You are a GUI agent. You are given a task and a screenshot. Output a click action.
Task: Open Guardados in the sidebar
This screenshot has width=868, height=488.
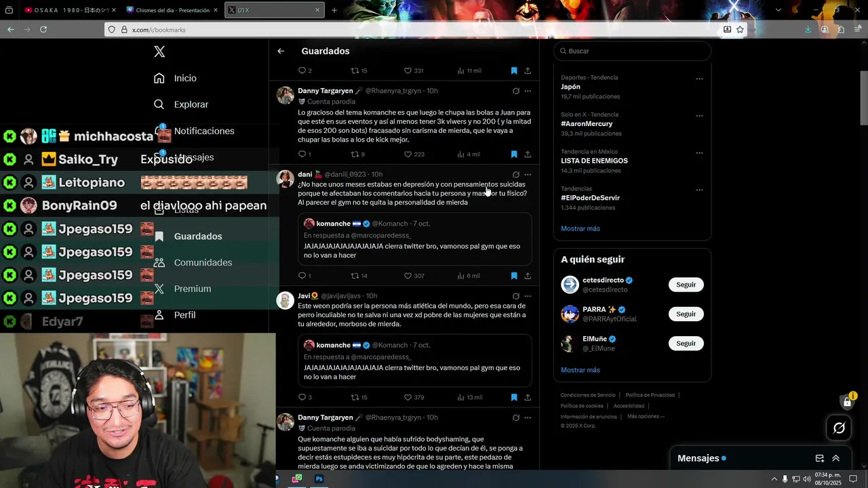click(x=188, y=236)
